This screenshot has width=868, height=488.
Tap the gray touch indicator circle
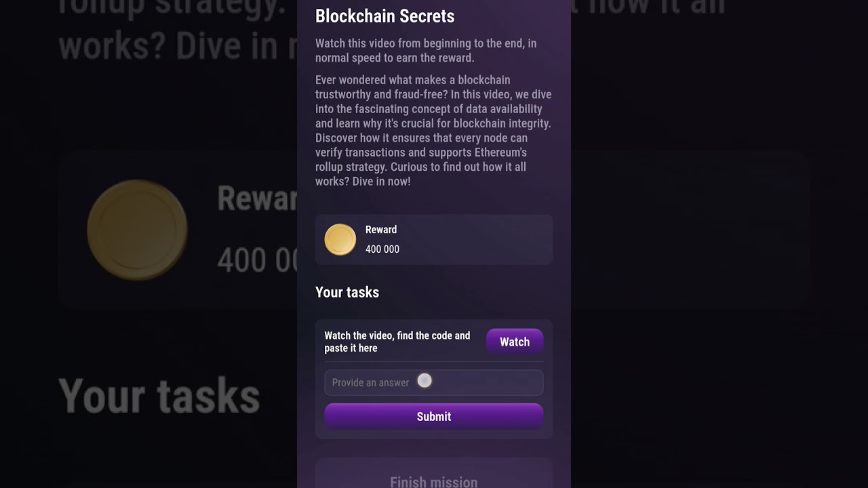point(425,381)
